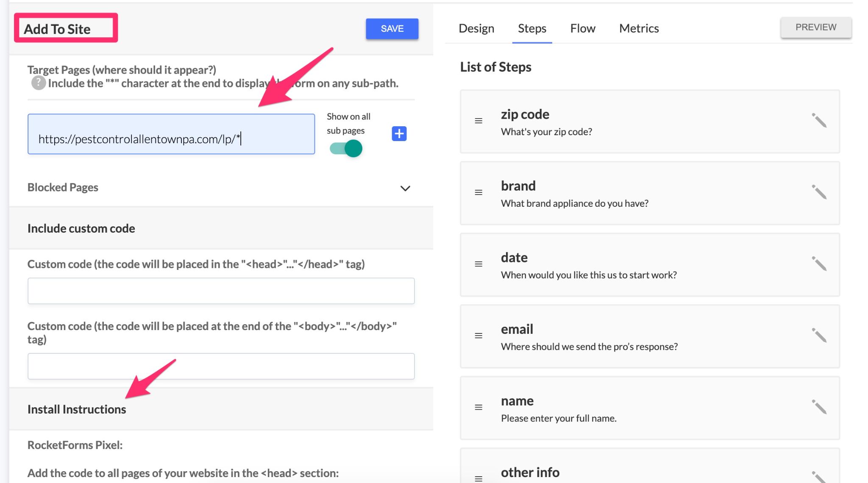Grab the drag handle of the zip code step
This screenshot has height=483, width=868.
coord(478,121)
